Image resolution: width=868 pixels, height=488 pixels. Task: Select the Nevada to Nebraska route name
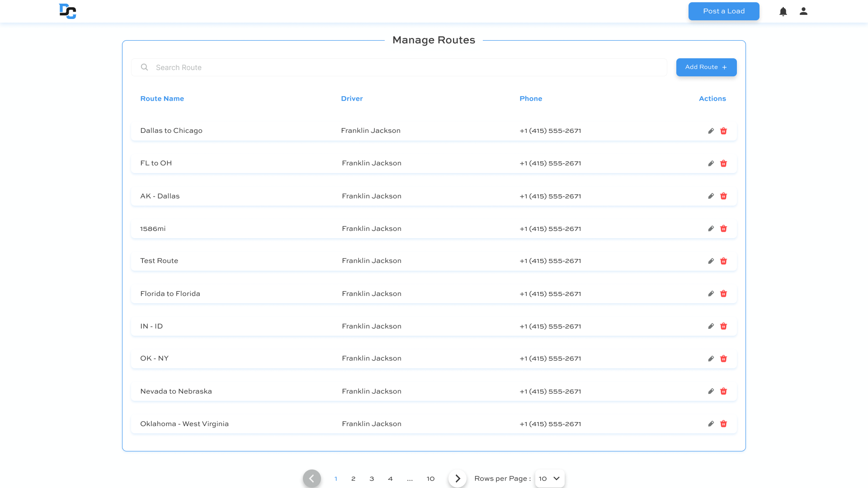[x=176, y=391]
